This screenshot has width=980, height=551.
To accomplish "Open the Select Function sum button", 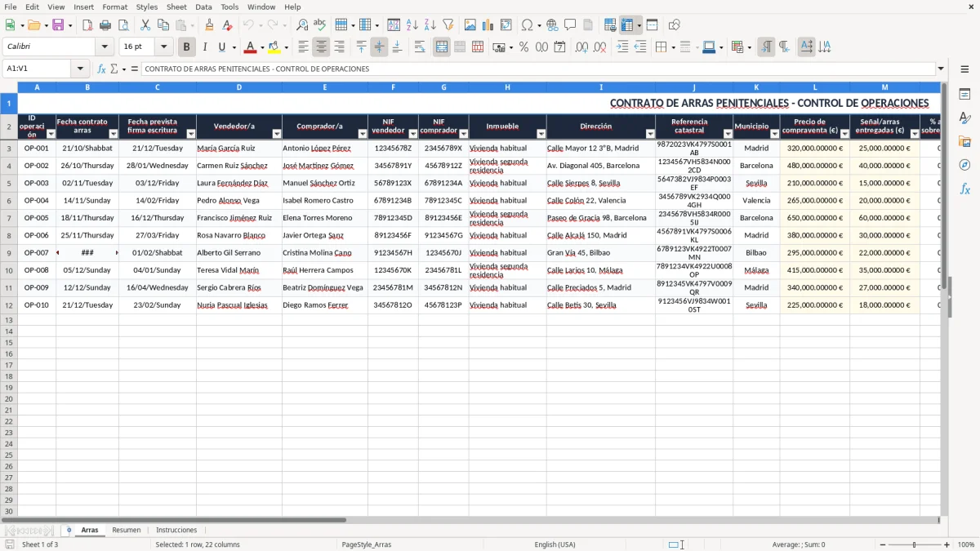I will (114, 69).
